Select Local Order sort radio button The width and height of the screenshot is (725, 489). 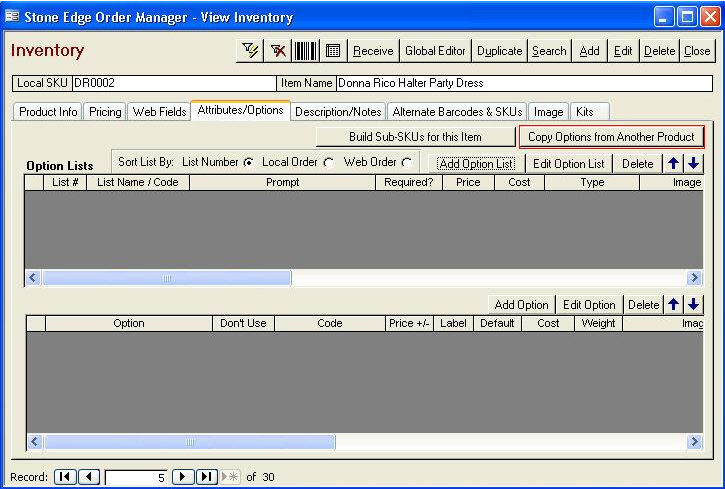click(x=329, y=163)
